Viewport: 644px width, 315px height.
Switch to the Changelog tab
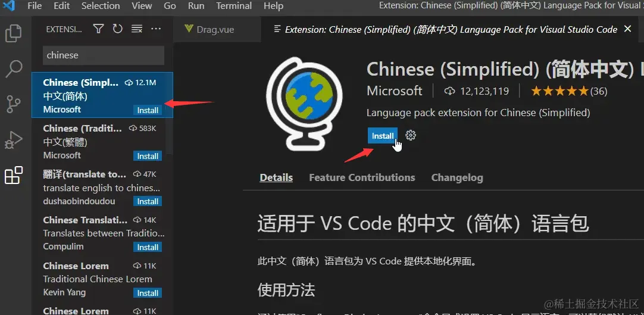tap(457, 177)
